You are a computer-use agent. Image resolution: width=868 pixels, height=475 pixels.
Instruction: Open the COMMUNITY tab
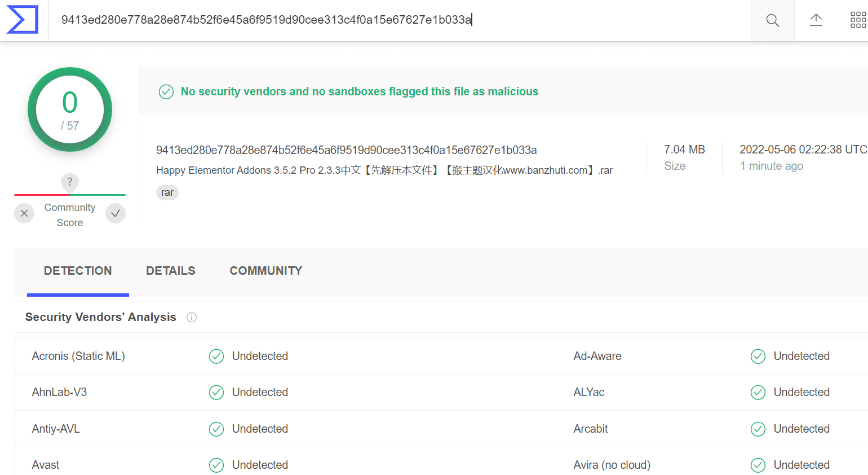click(266, 271)
